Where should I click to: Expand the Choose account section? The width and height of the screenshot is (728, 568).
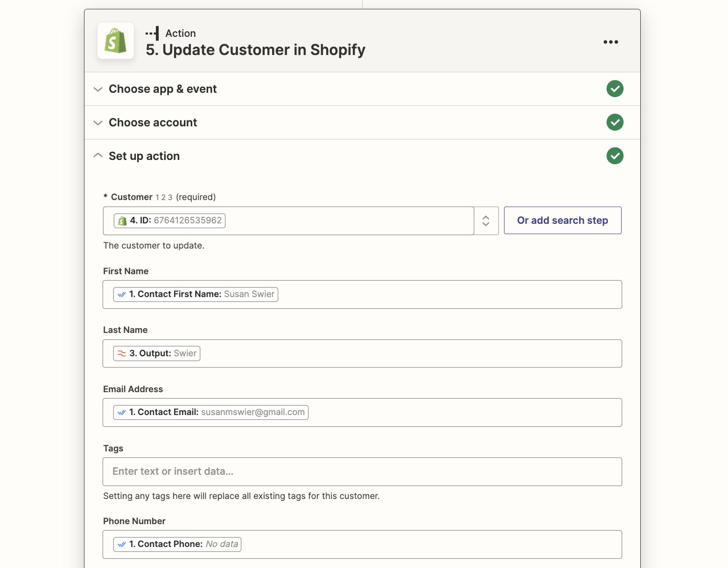coord(153,123)
